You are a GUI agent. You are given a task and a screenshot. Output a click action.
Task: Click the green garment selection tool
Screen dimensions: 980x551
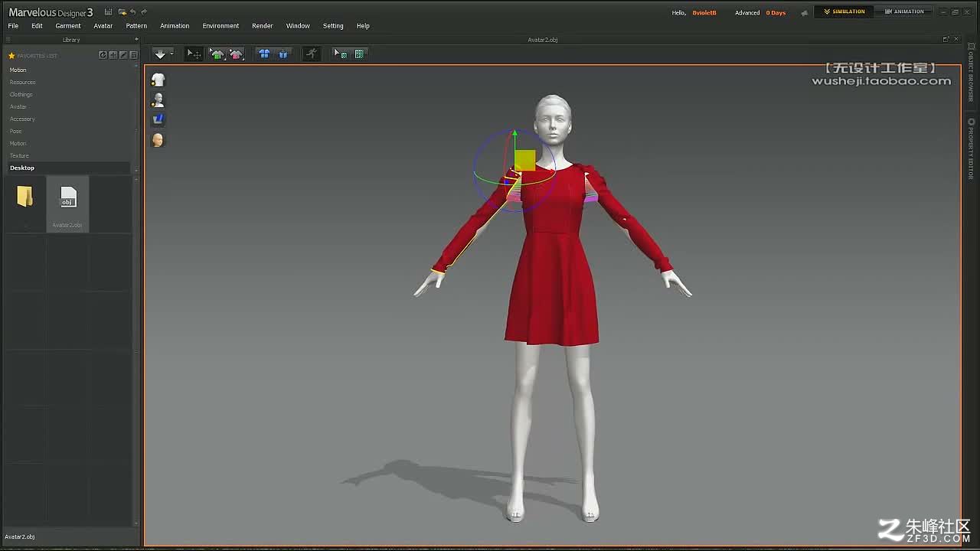pos(217,54)
